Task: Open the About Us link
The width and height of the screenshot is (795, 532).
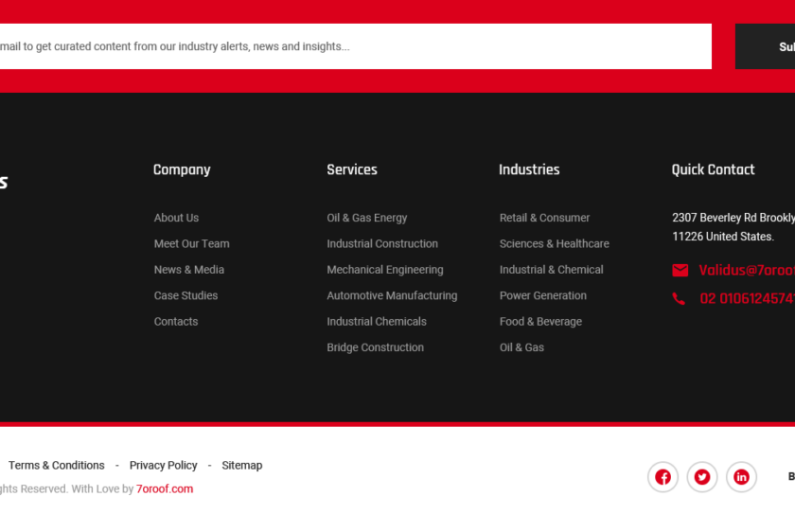Action: [176, 218]
